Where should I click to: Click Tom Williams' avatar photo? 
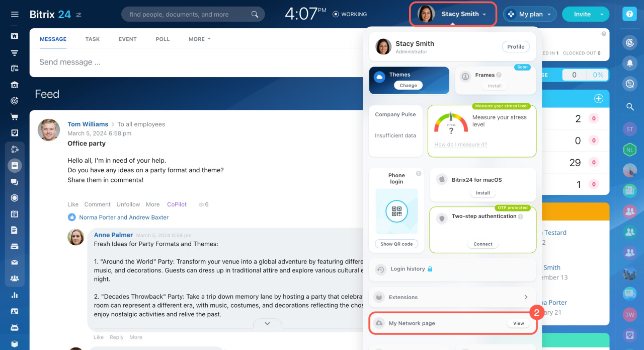(x=49, y=130)
